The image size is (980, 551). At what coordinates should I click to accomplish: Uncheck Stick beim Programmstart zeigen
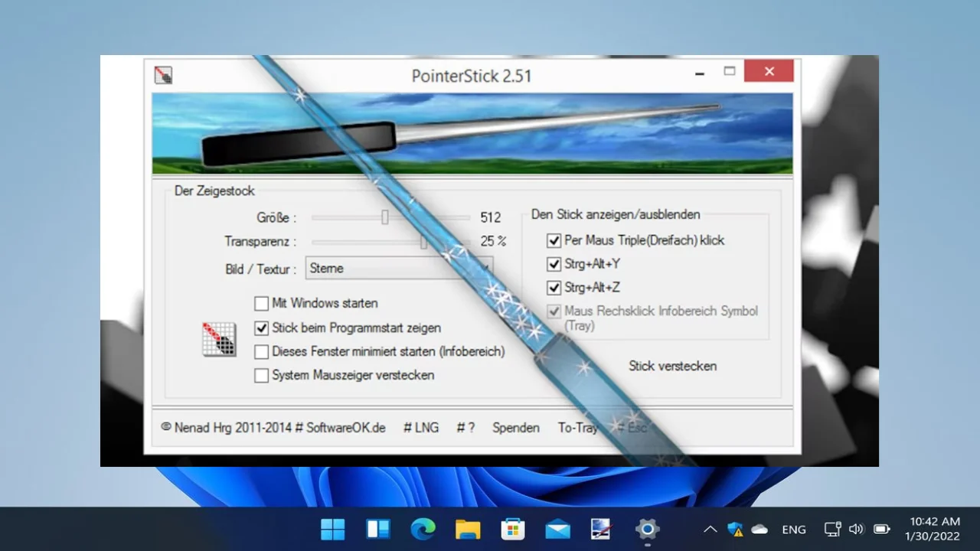click(261, 328)
